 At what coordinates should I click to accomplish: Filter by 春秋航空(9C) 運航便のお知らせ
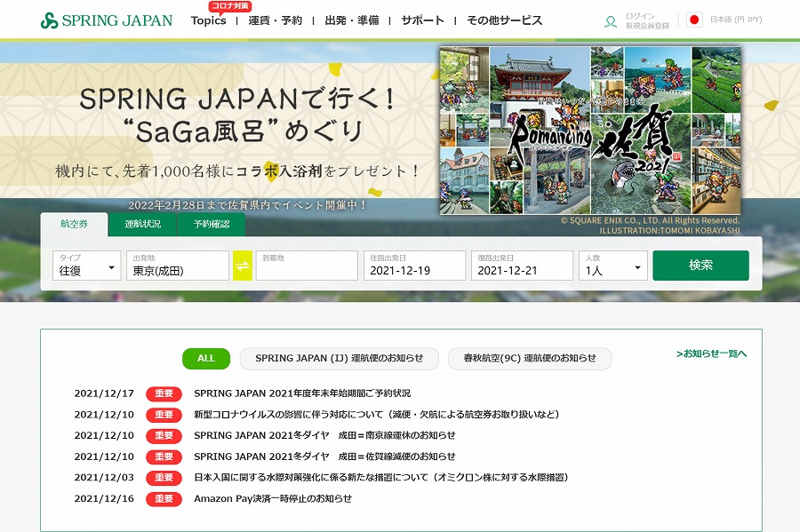(x=530, y=358)
